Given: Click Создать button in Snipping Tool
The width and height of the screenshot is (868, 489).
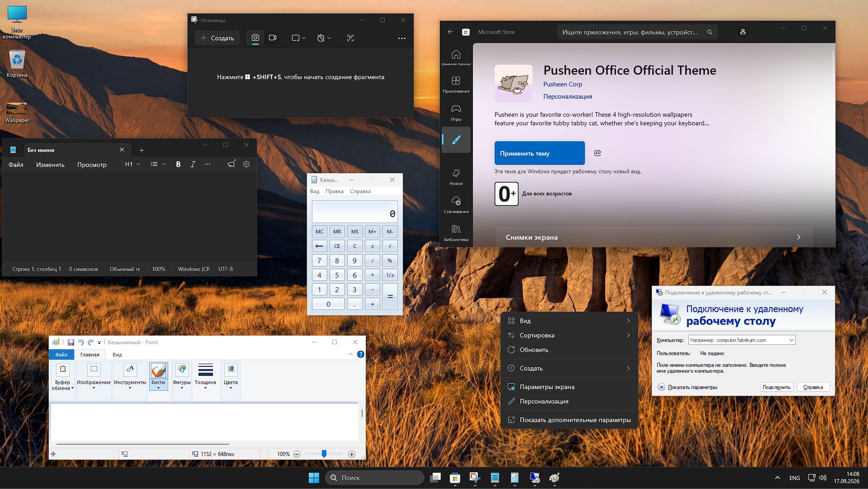Looking at the screenshot, I should pos(217,38).
